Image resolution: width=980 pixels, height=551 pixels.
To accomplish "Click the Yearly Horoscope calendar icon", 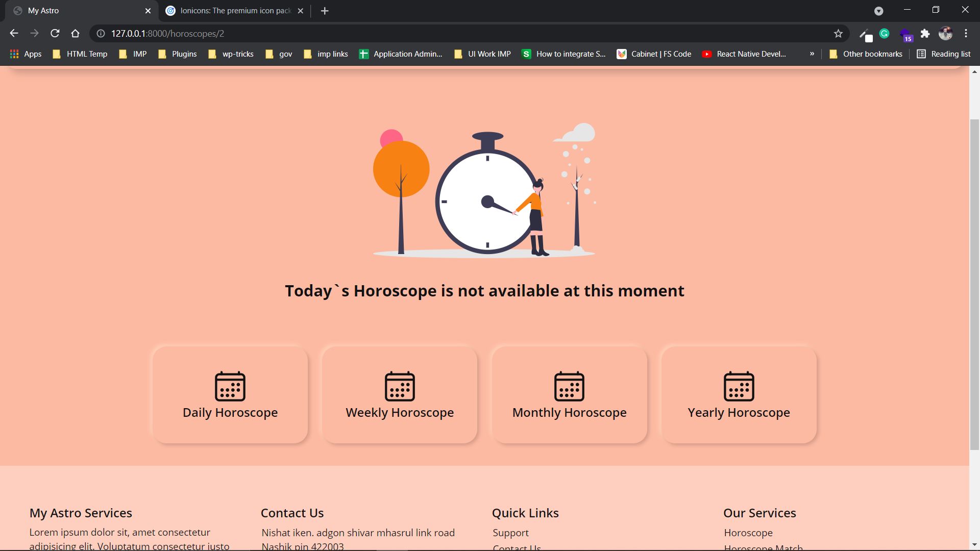I will [739, 386].
